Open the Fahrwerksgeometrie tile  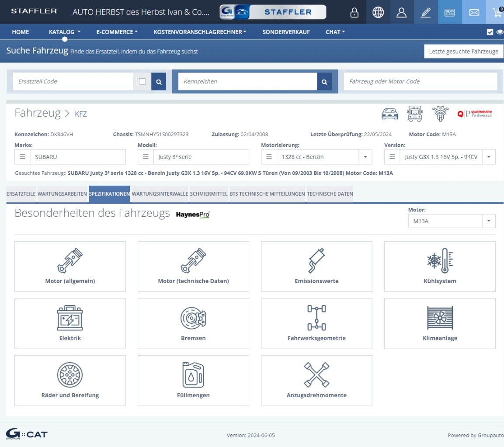click(x=316, y=323)
